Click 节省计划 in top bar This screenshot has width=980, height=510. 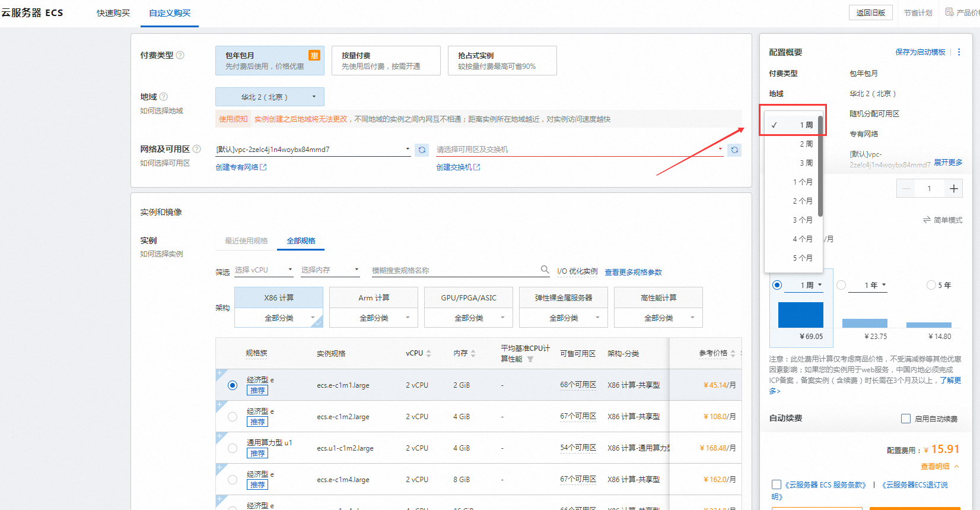pyautogui.click(x=918, y=12)
